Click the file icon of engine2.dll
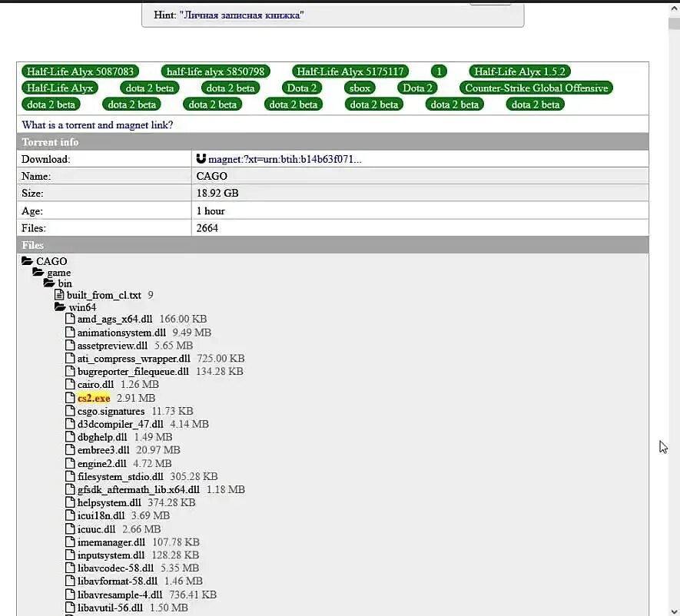The image size is (680, 616). (x=70, y=463)
